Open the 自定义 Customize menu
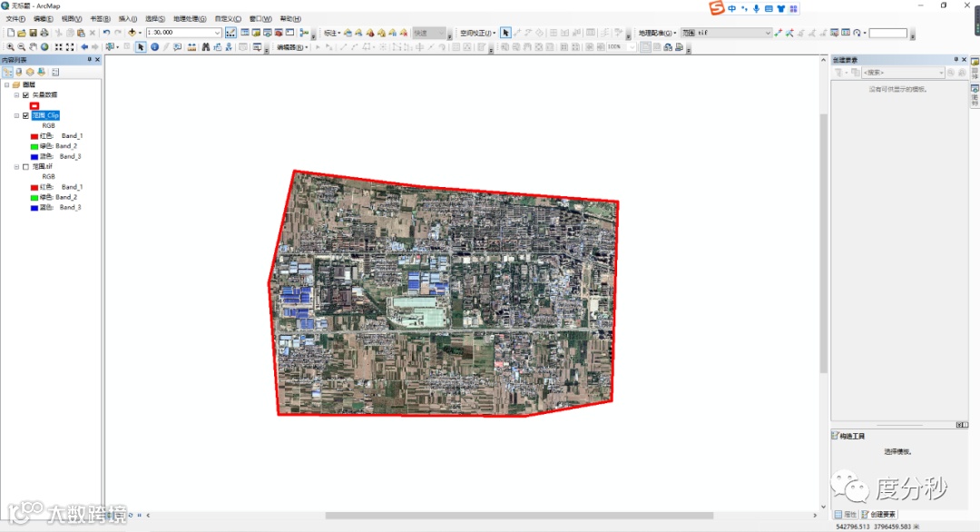 (x=228, y=19)
